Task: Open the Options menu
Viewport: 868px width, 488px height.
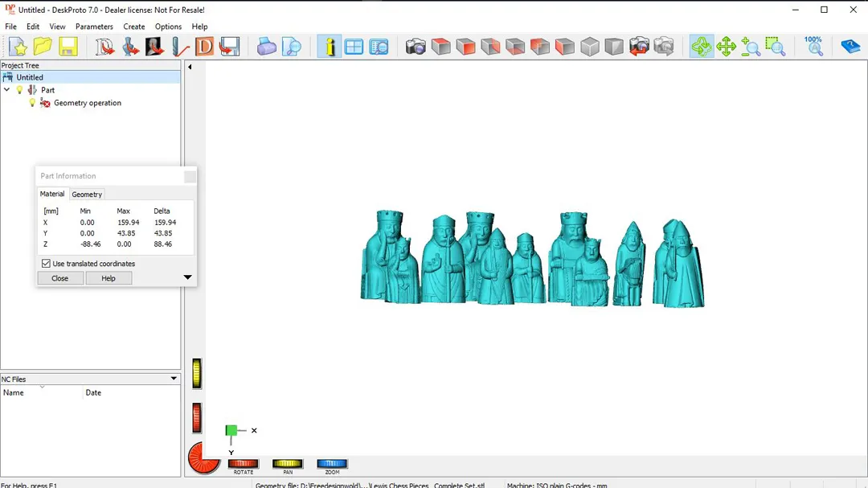Action: click(x=168, y=27)
